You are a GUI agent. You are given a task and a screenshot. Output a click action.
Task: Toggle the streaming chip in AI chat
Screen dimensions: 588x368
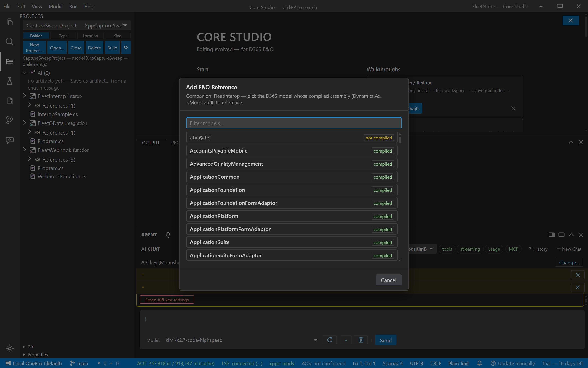click(x=470, y=249)
